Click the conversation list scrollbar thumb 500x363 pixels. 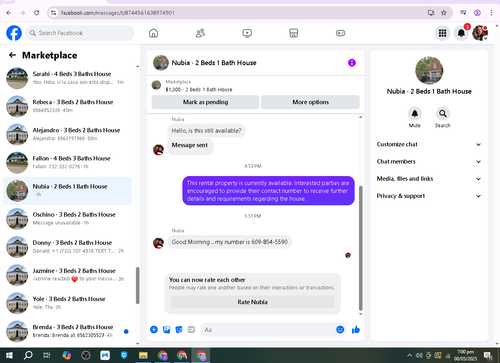point(137,285)
